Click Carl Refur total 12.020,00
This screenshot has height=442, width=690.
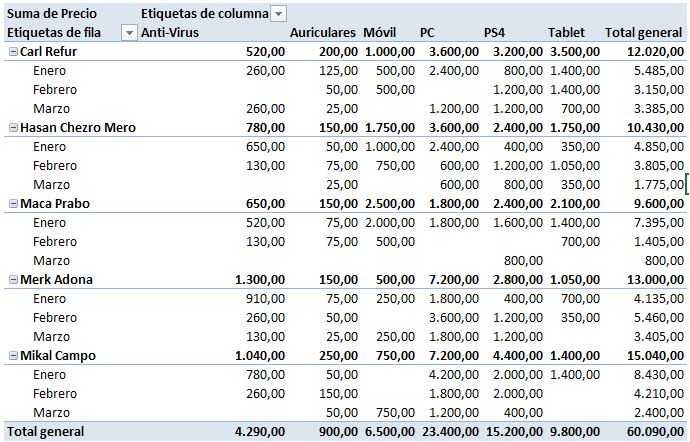[655, 52]
